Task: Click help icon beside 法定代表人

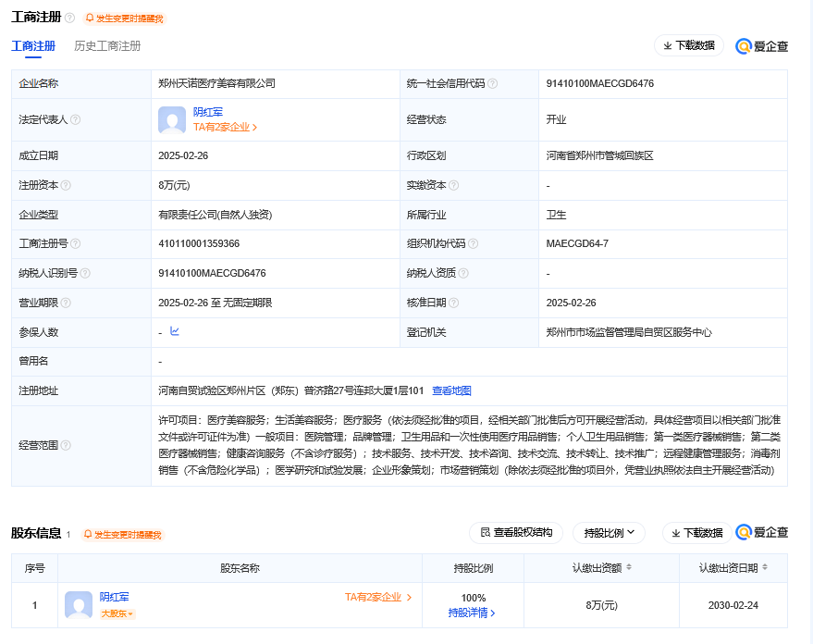Action: [75, 119]
